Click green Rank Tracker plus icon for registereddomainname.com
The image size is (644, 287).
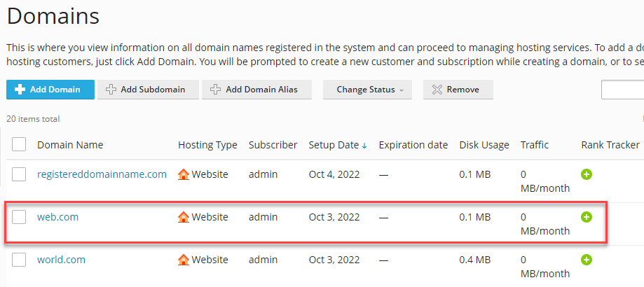click(x=587, y=174)
